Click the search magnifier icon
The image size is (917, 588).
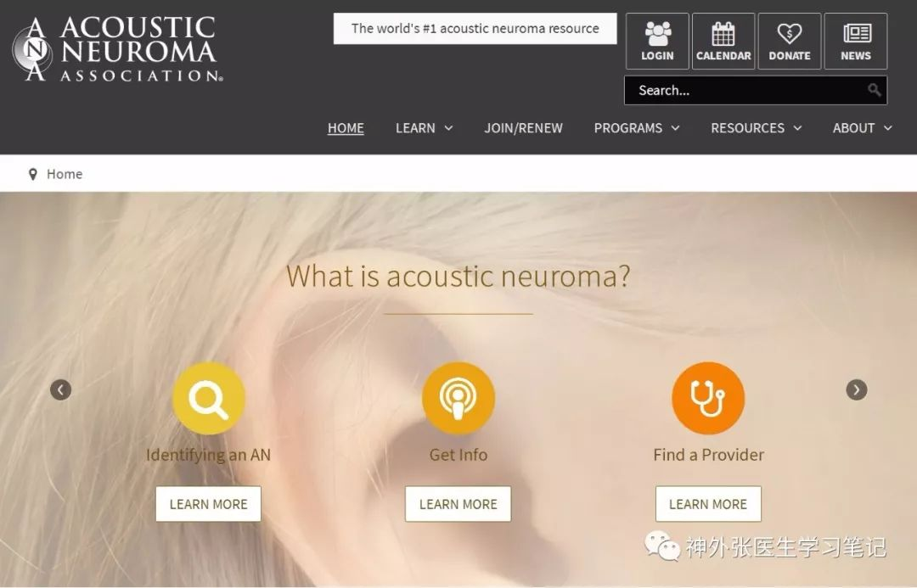click(x=875, y=90)
